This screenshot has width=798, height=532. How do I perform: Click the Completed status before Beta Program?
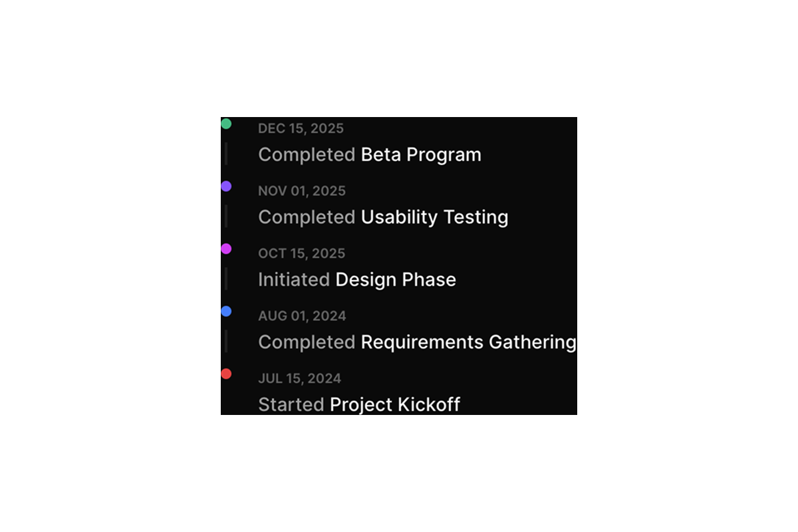click(307, 154)
